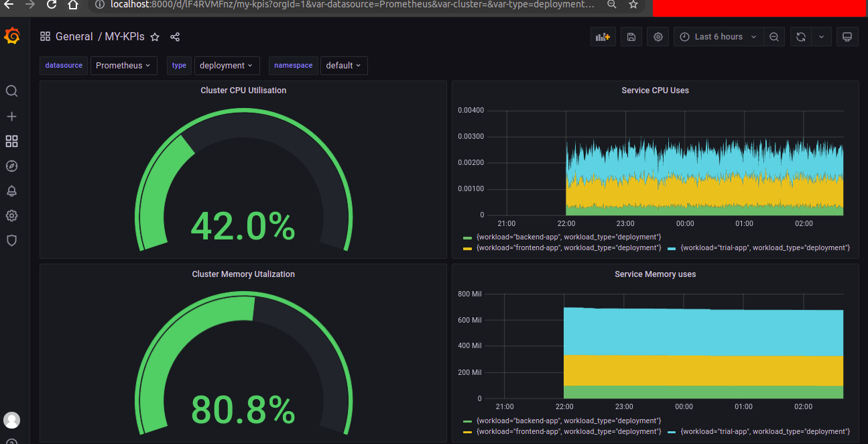Open the Last 6 hours time picker

point(719,37)
